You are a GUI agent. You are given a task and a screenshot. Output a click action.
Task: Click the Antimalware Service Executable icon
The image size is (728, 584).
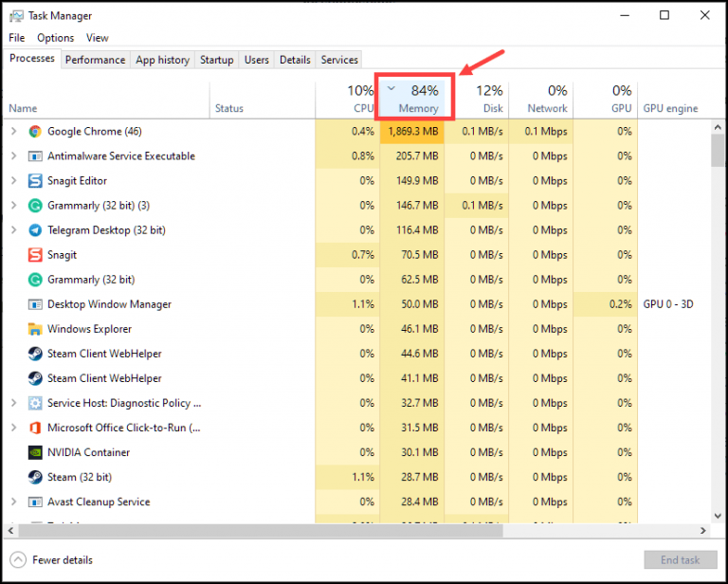[x=35, y=156]
